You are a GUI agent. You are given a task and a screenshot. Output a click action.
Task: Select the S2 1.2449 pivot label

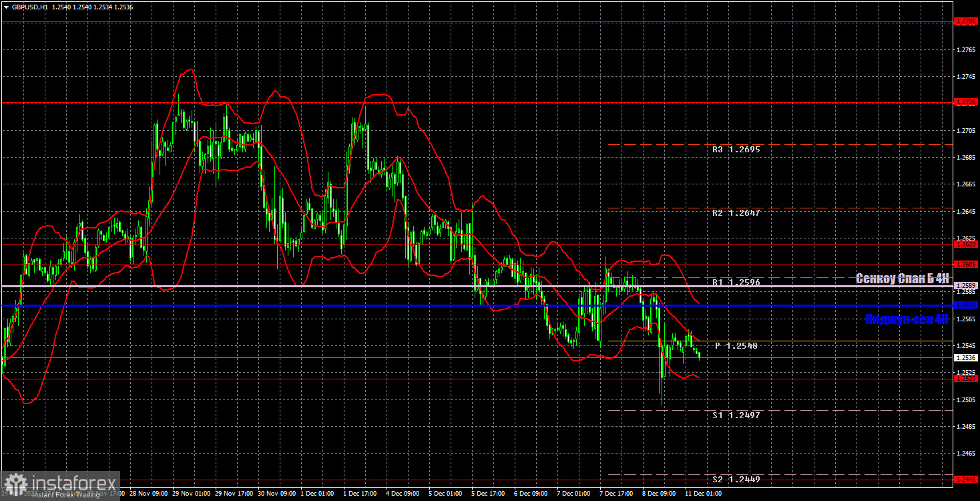pos(735,480)
